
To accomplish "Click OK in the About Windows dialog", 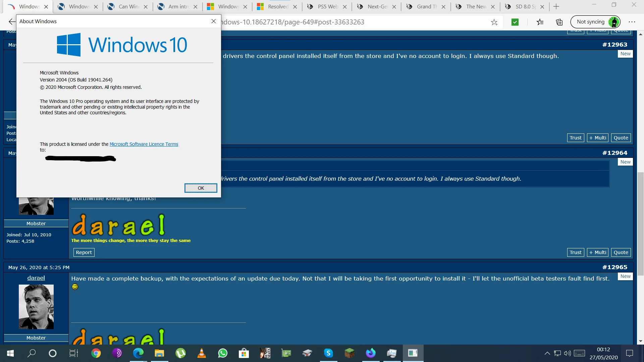I will (201, 188).
